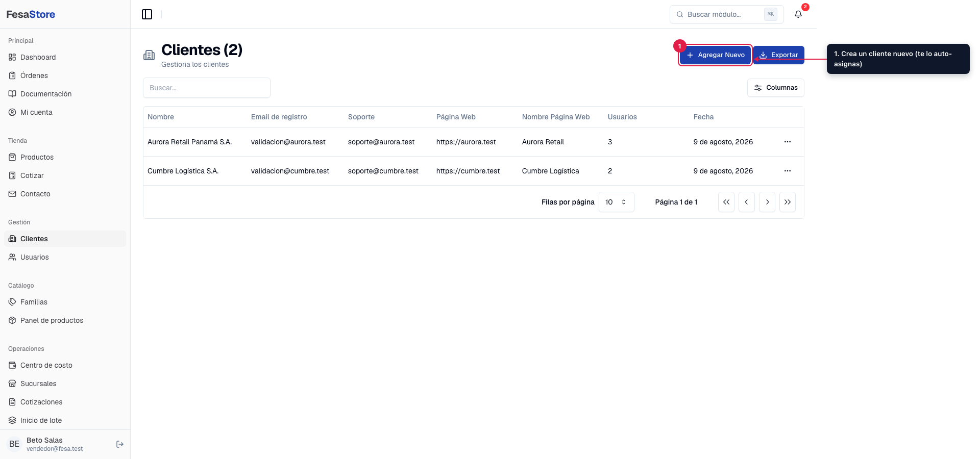Viewport: 980px width, 459px height.
Task: Click soporte@cumbre.test cell
Action: click(x=383, y=171)
